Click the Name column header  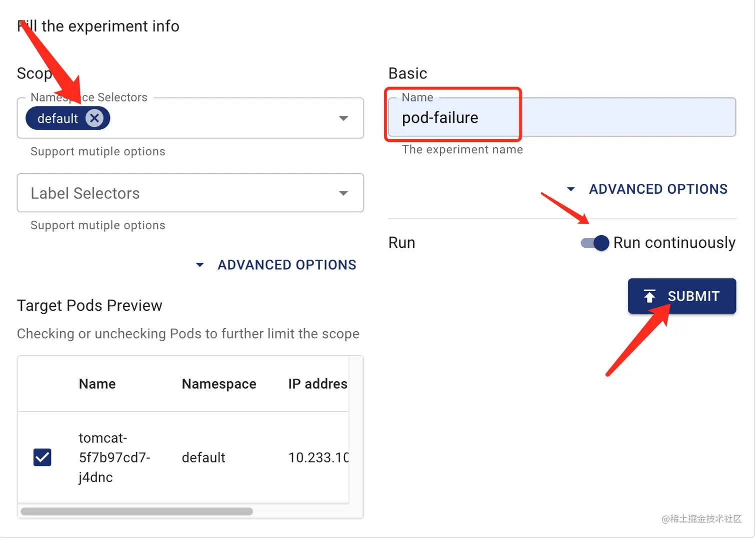click(x=97, y=384)
